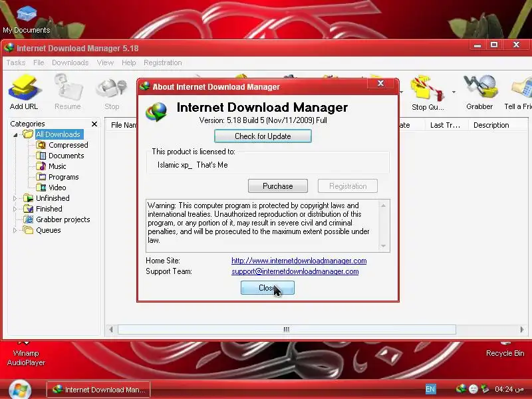Open the Stop Queue dropdown arrow

point(454,92)
